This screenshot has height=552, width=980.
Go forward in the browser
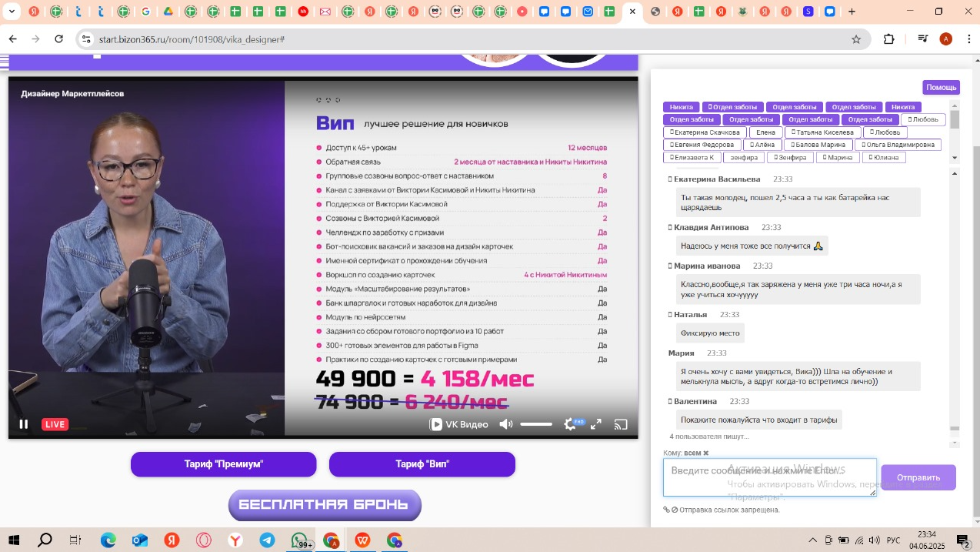tap(36, 39)
